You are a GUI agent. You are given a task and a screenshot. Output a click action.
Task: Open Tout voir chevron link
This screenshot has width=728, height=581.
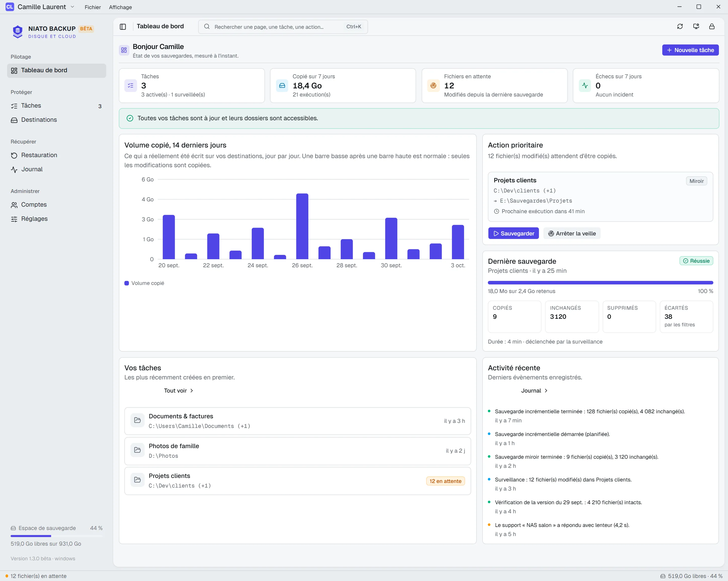click(x=179, y=391)
